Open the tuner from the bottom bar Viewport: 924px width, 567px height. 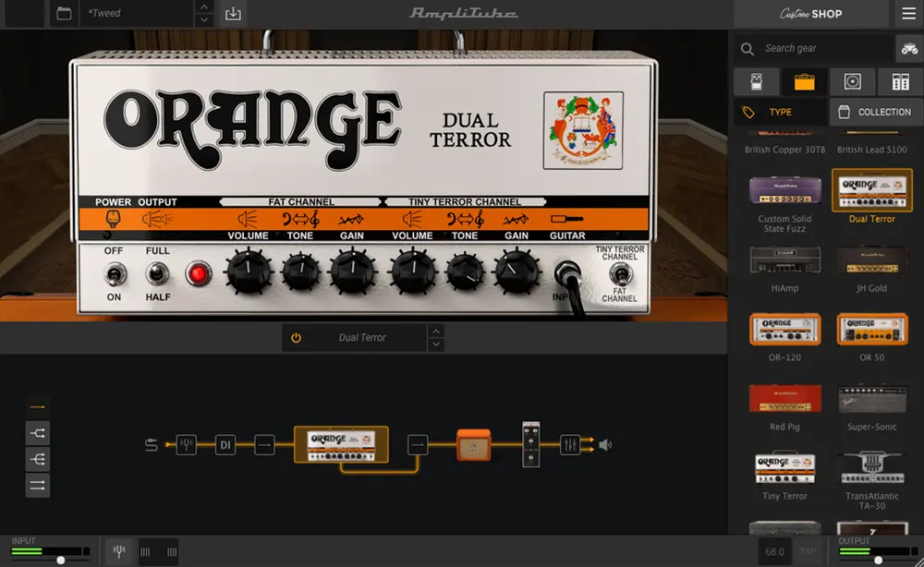tap(119, 551)
